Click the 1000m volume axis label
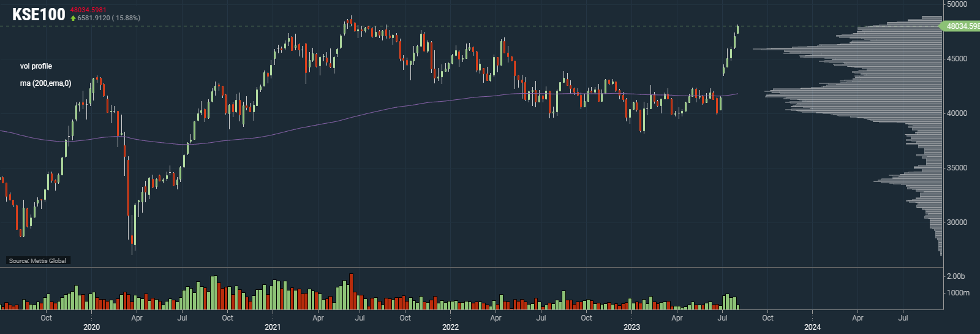980x334 pixels. click(x=958, y=293)
